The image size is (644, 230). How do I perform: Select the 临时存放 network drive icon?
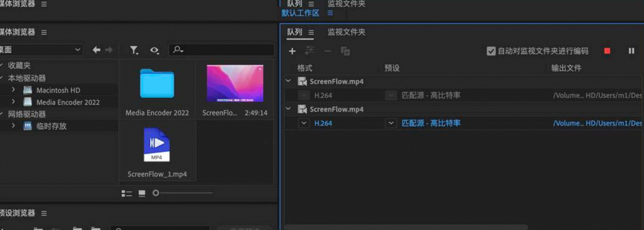[x=27, y=126]
